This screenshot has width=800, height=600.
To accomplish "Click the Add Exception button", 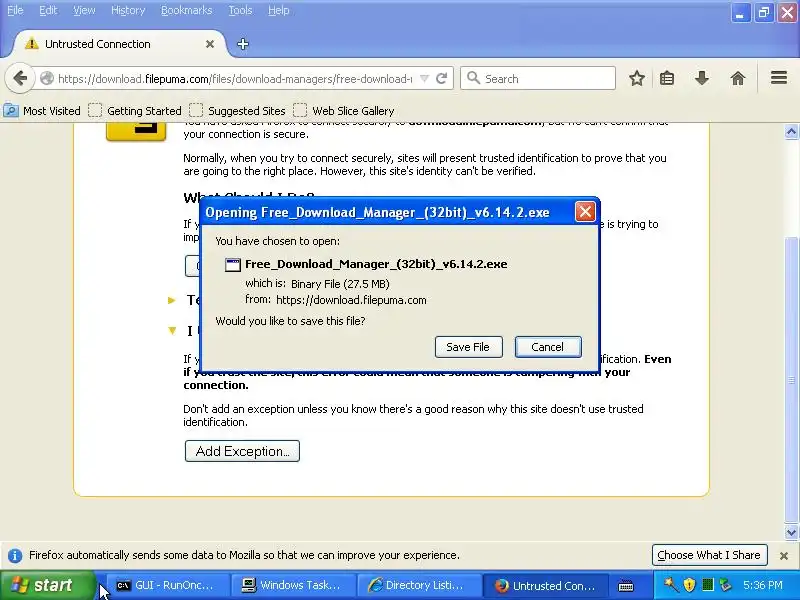I will point(242,451).
